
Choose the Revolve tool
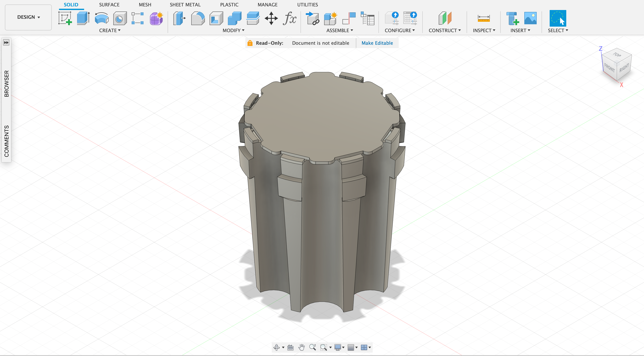click(102, 18)
